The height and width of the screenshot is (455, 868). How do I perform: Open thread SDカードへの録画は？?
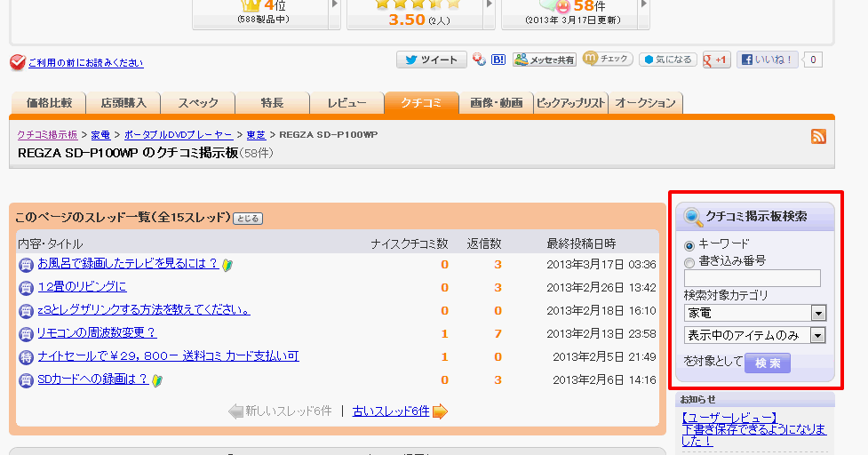click(x=93, y=379)
